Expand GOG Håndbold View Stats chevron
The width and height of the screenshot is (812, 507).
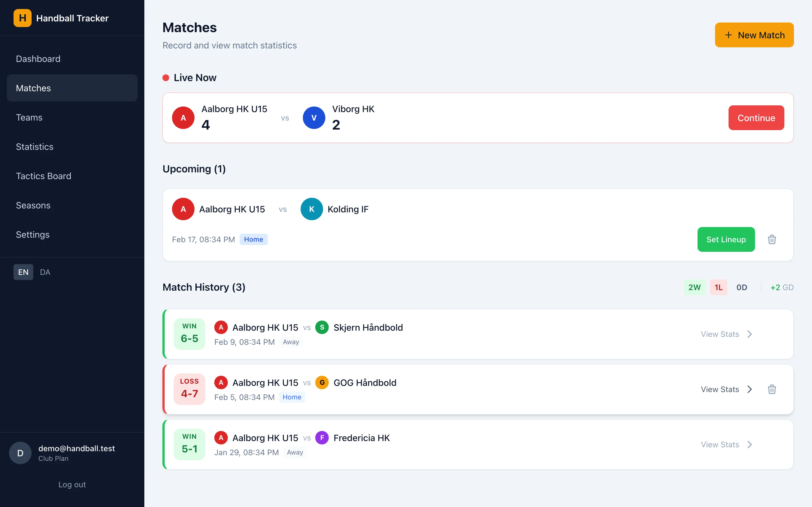[x=750, y=389]
